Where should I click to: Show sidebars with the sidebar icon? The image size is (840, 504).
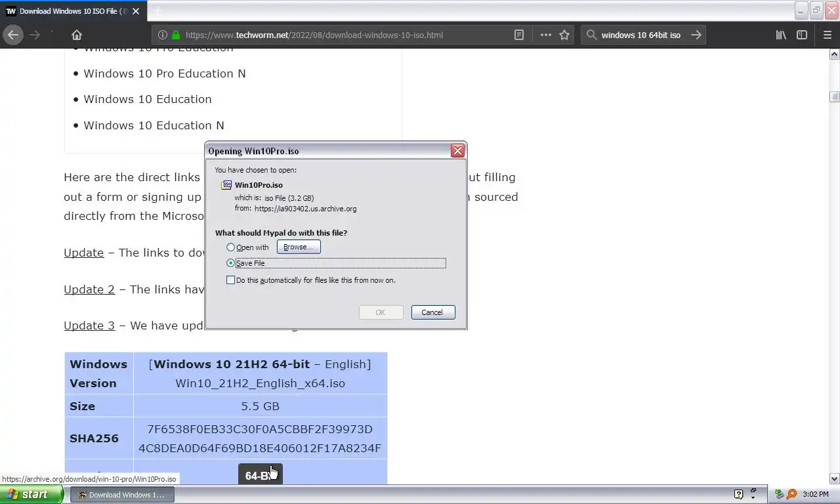[x=802, y=35]
